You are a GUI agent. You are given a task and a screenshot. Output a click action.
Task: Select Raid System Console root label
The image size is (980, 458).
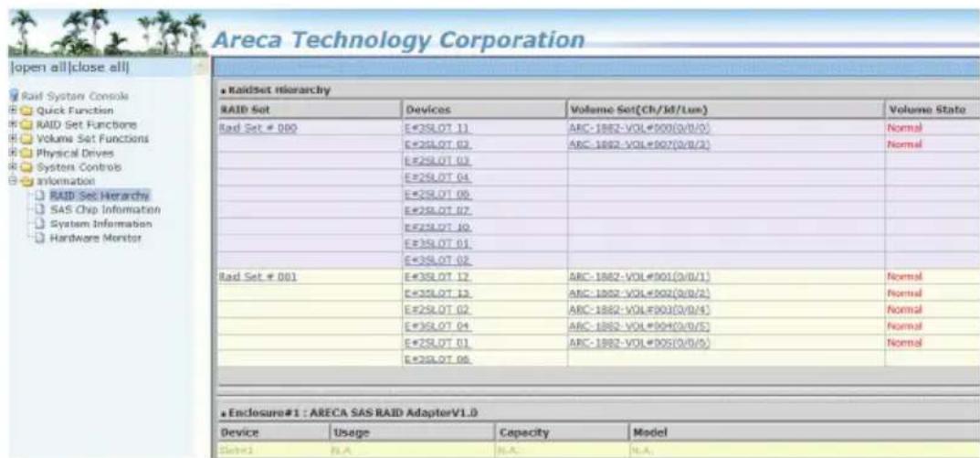[x=74, y=96]
